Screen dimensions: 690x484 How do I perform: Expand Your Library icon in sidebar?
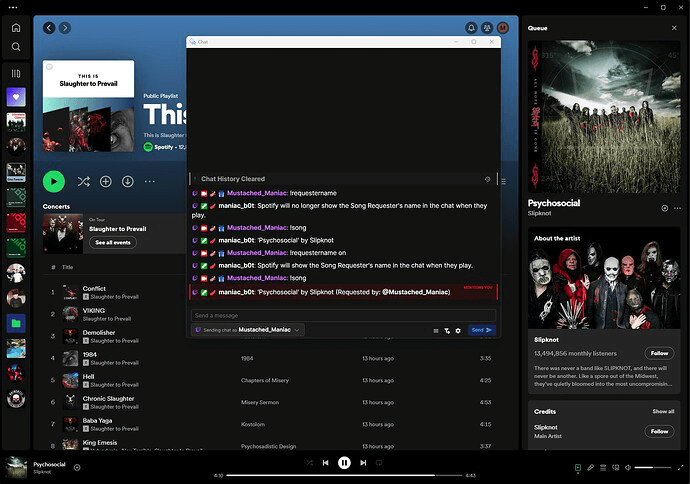point(16,73)
